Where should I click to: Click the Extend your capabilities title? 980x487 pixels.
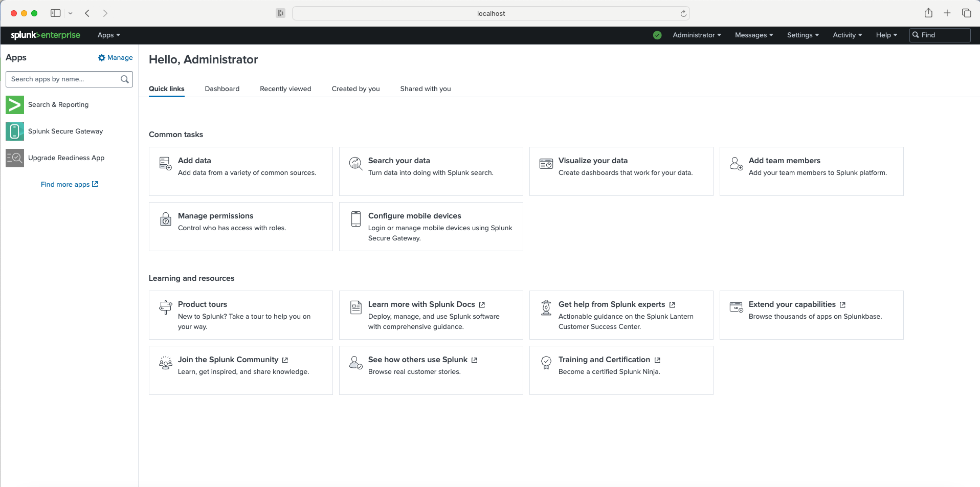792,304
